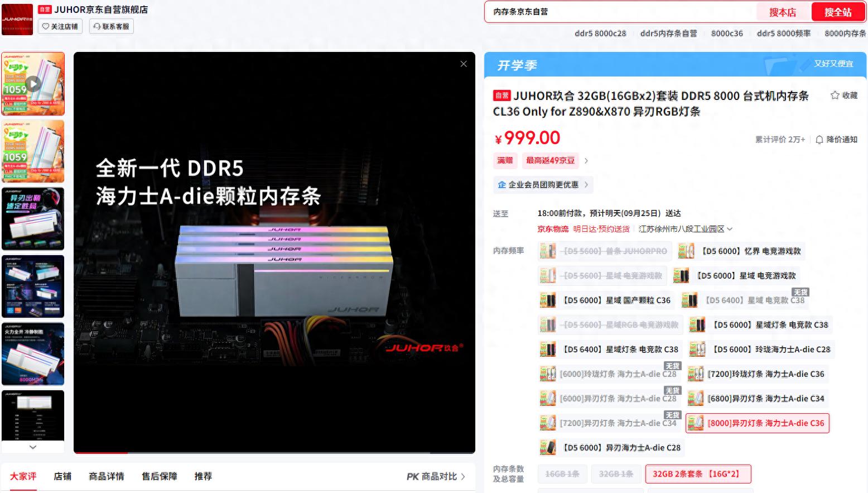Select [D5 6000] 玲珑海力士A-die C28 option
868x493 pixels.
(761, 350)
